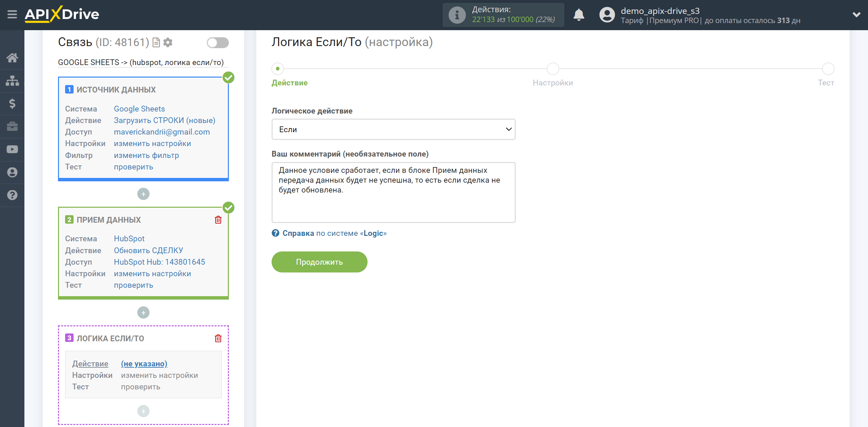Screen dimensions: 868x427
Task: Open the notifications bell
Action: coord(579,15)
